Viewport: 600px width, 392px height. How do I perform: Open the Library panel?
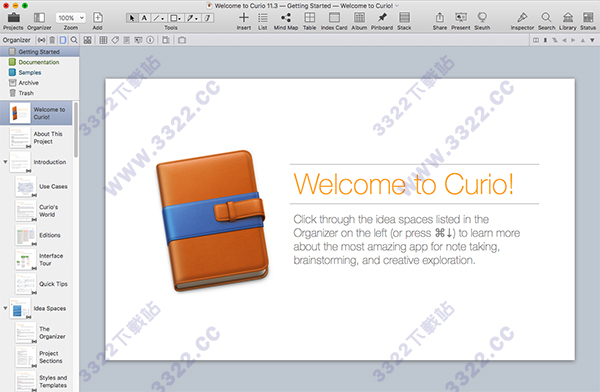[x=568, y=18]
